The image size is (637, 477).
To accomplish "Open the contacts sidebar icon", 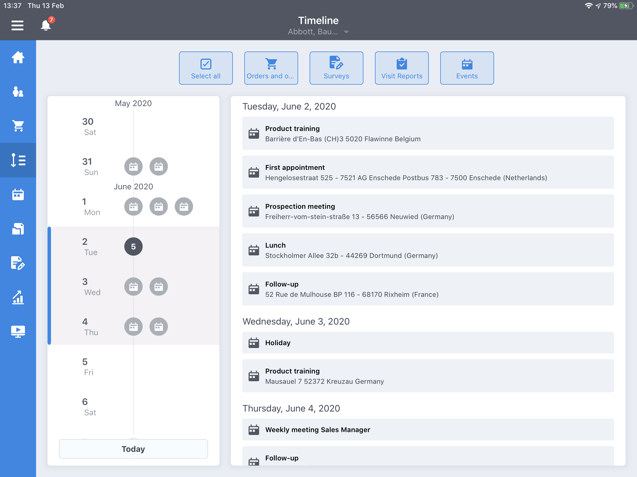I will 18,92.
